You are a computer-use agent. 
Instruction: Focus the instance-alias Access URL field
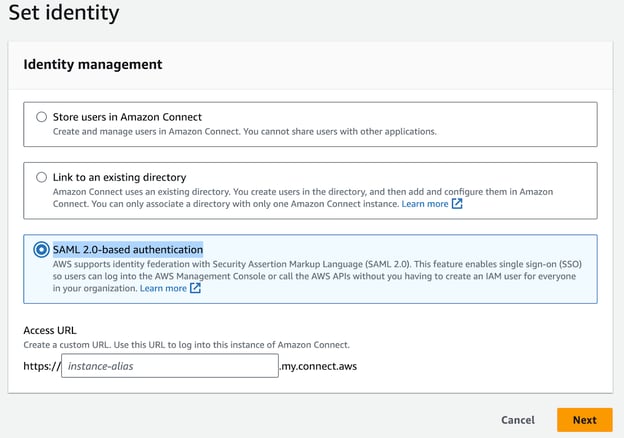pyautogui.click(x=170, y=366)
